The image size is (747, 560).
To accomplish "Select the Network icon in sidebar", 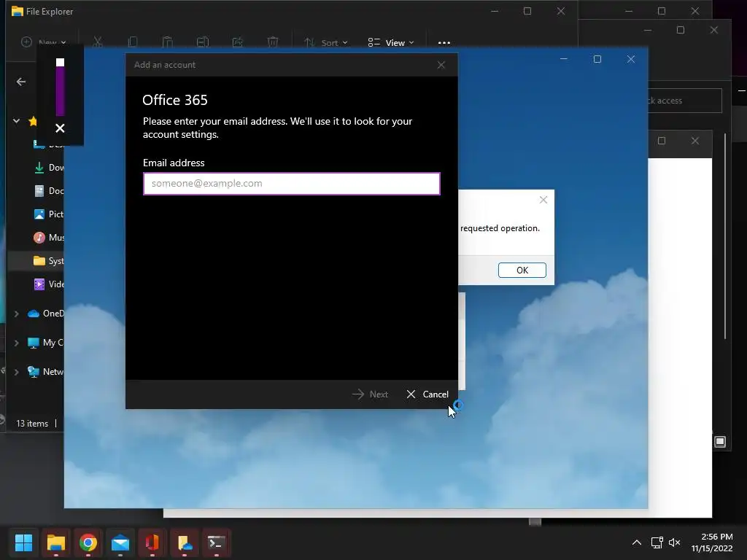I will [34, 372].
